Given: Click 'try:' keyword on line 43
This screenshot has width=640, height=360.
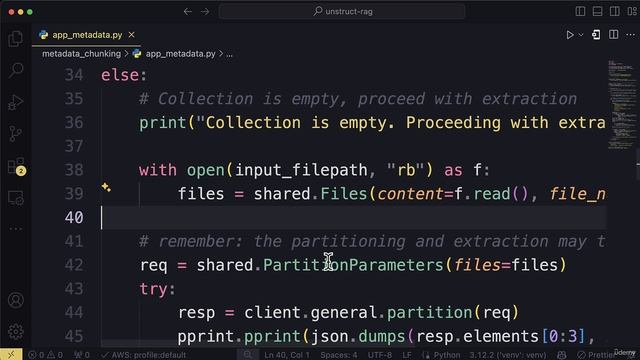Looking at the screenshot, I should [158, 289].
